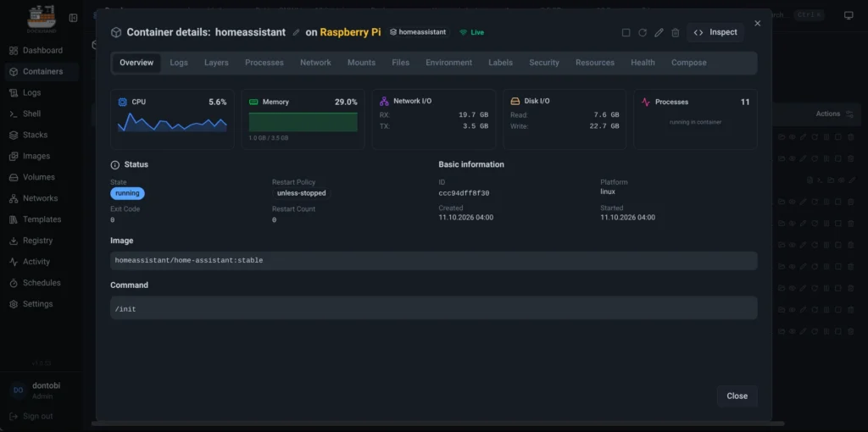Switch to the Environment tab
868x432 pixels.
[x=449, y=63]
